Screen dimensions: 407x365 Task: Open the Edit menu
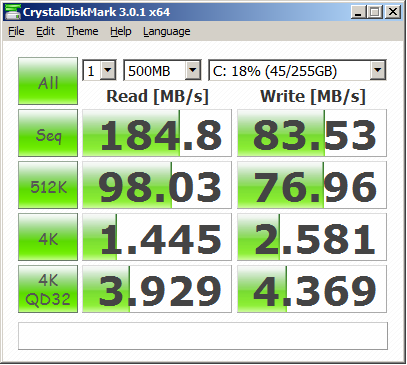coord(45,31)
